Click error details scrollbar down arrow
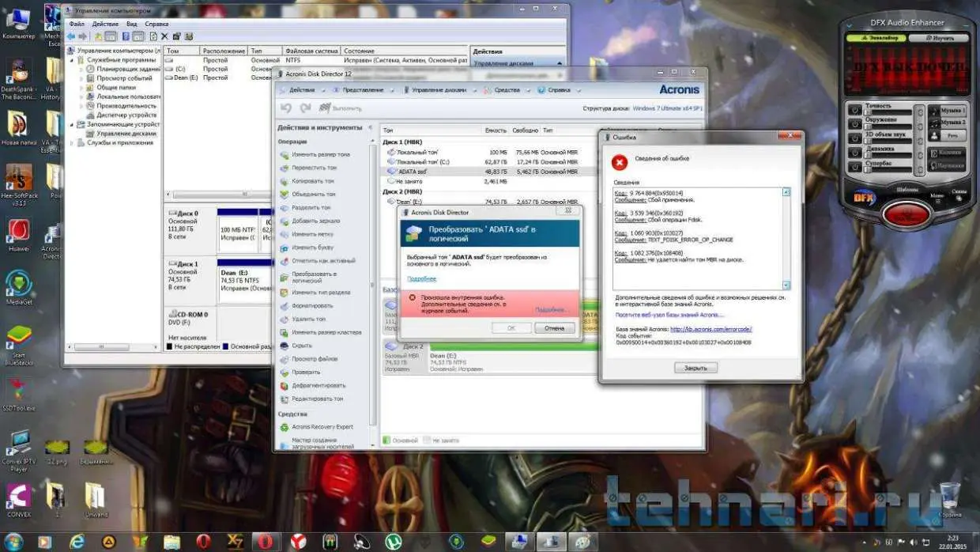The image size is (980, 552). coord(786,285)
